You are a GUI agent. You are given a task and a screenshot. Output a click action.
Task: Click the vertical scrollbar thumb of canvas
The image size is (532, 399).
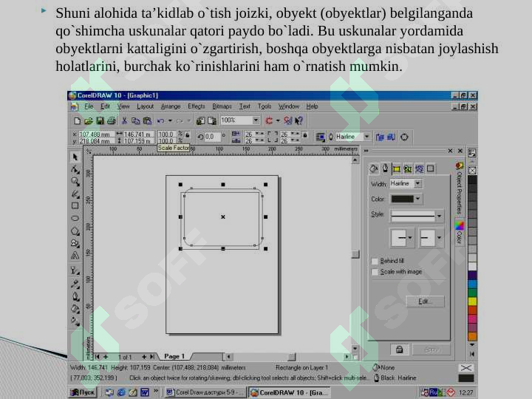point(355,254)
